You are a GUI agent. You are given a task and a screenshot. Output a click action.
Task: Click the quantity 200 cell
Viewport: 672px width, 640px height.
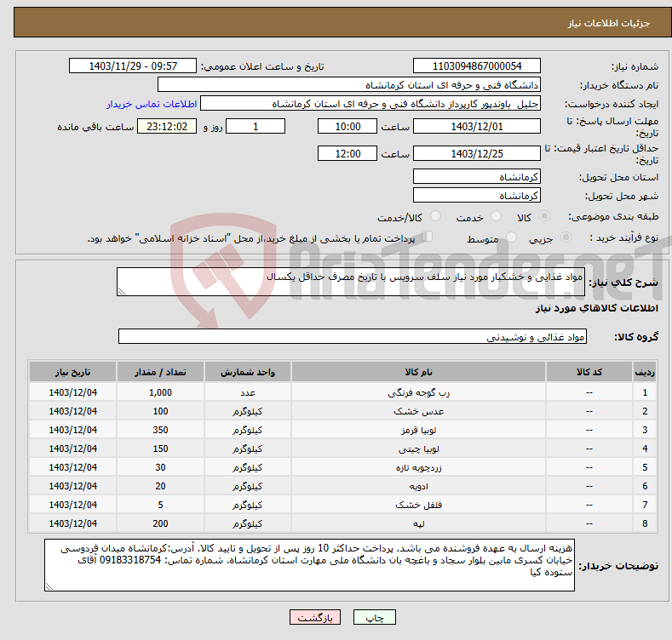[x=160, y=523]
